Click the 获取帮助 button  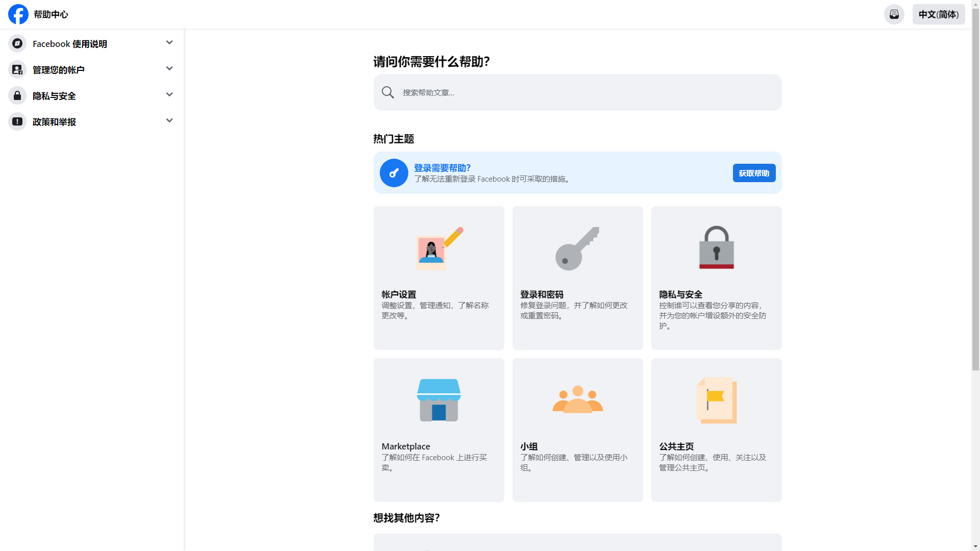pyautogui.click(x=754, y=172)
